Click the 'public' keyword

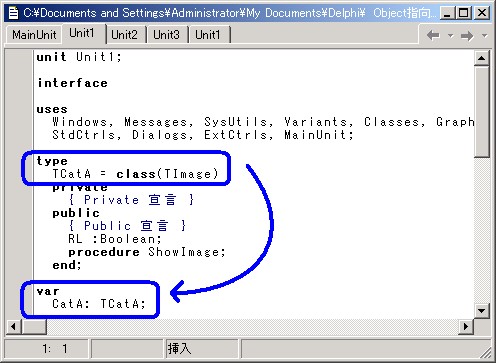click(76, 213)
